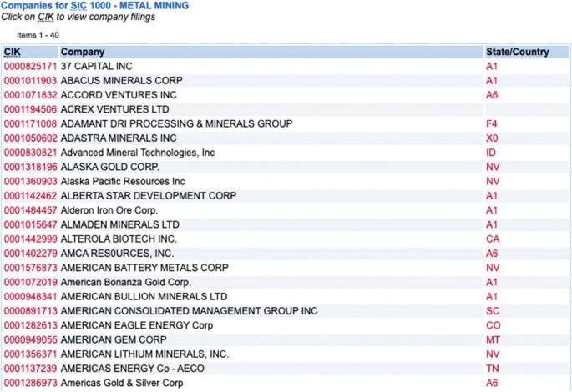Open CIK 0001015647 for ALMADEN MINERALS LTD
This screenshot has width=572, height=392.
(x=30, y=225)
